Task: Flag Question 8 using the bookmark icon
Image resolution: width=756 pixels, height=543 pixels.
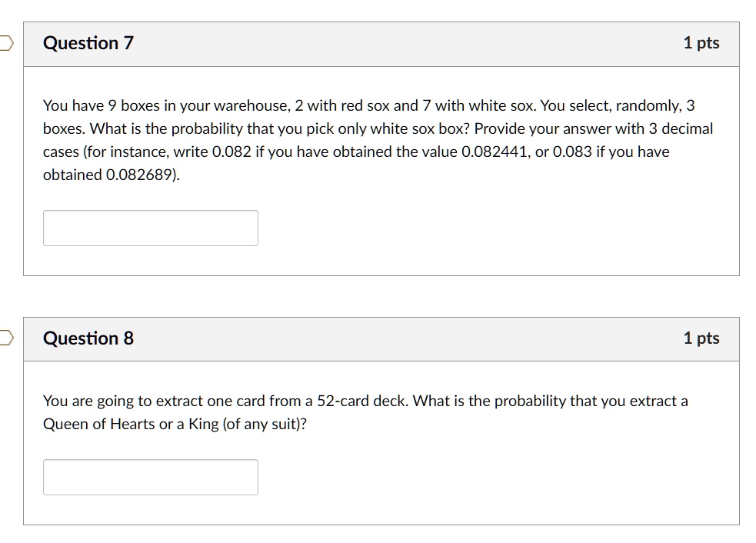Action: pos(6,338)
